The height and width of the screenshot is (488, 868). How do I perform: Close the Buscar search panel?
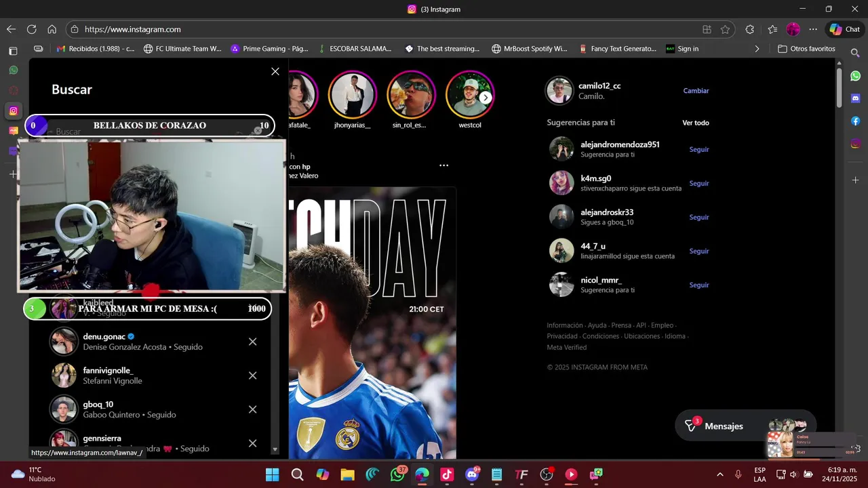[x=275, y=71]
